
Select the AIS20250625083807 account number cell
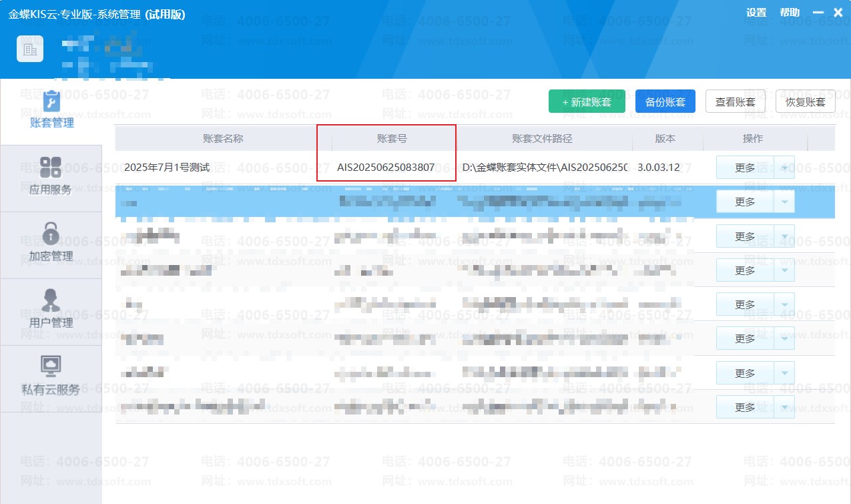[386, 168]
